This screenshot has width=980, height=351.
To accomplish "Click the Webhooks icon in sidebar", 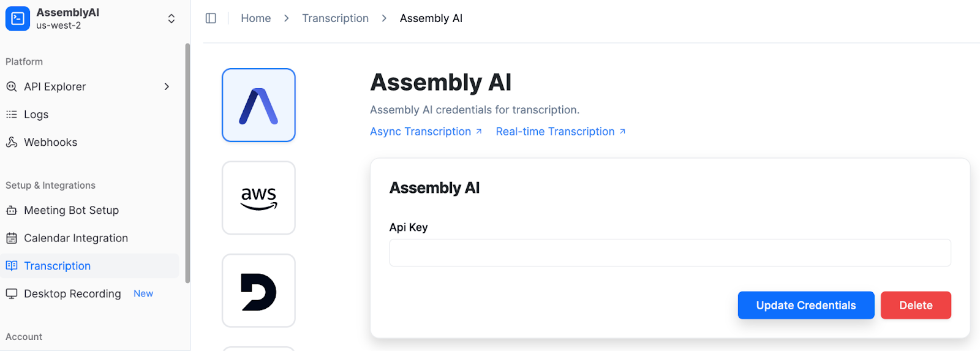I will [x=12, y=142].
